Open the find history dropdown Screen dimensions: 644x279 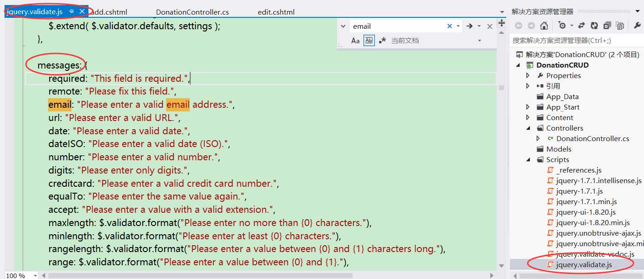(458, 26)
